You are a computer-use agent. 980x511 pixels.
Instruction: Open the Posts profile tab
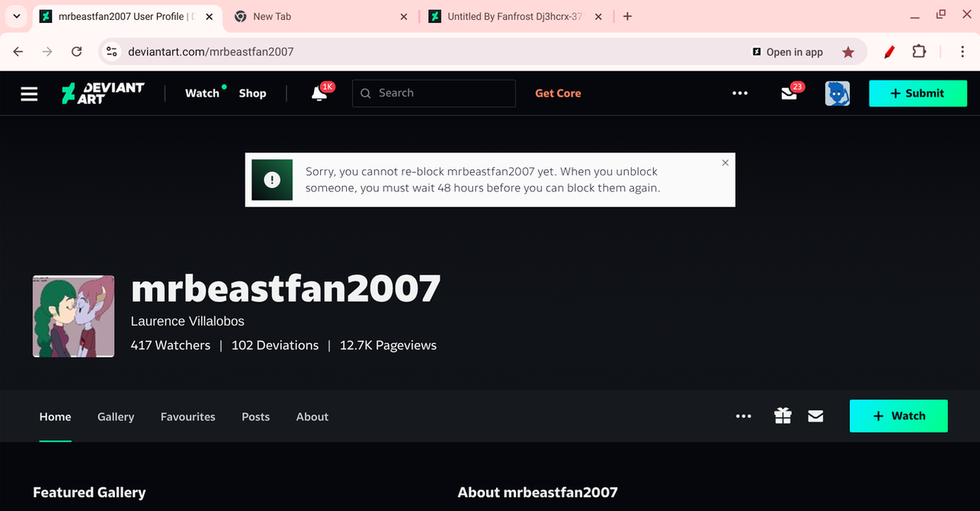[x=256, y=417]
